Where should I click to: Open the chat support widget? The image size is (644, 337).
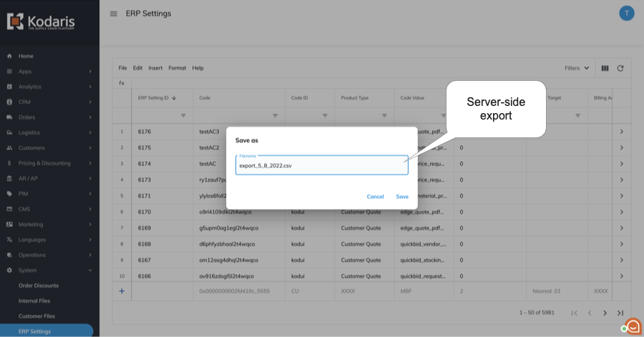click(633, 327)
